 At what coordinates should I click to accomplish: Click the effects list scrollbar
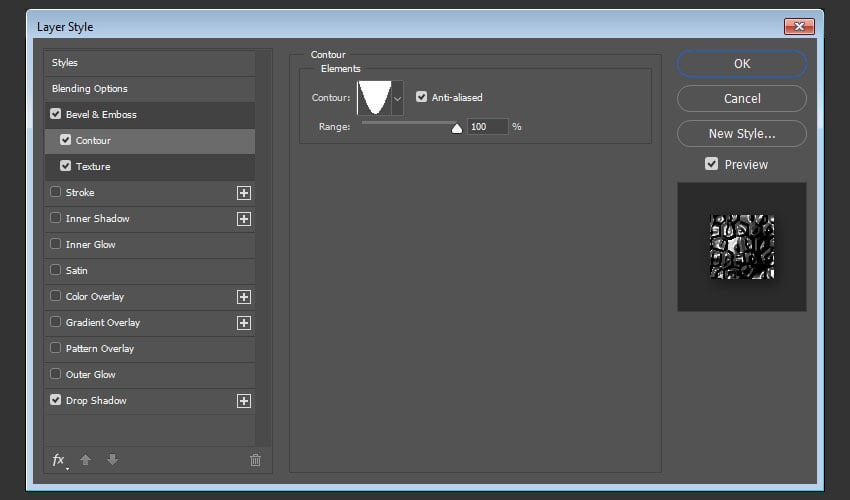(x=263, y=248)
